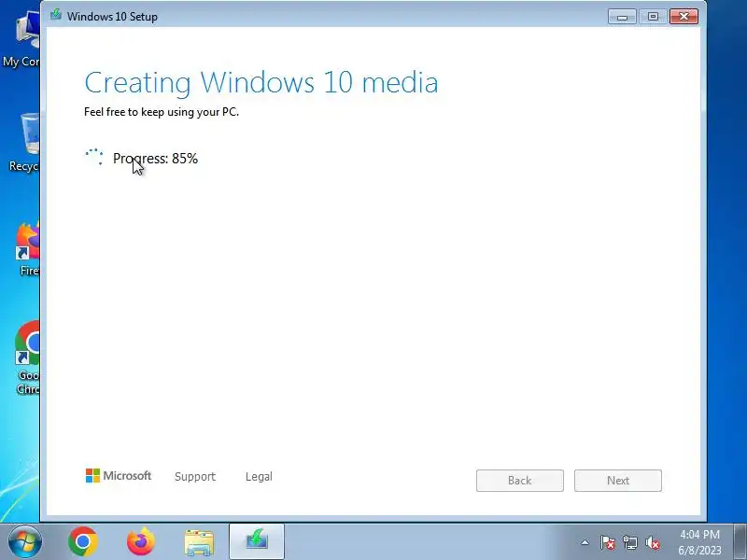
Task: Open the muted volume tray icon
Action: (652, 542)
